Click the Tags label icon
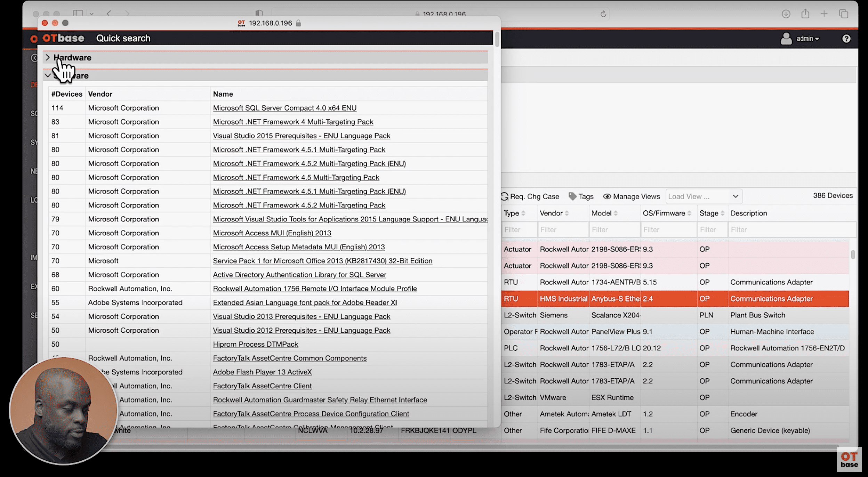The image size is (868, 477). [x=572, y=196]
